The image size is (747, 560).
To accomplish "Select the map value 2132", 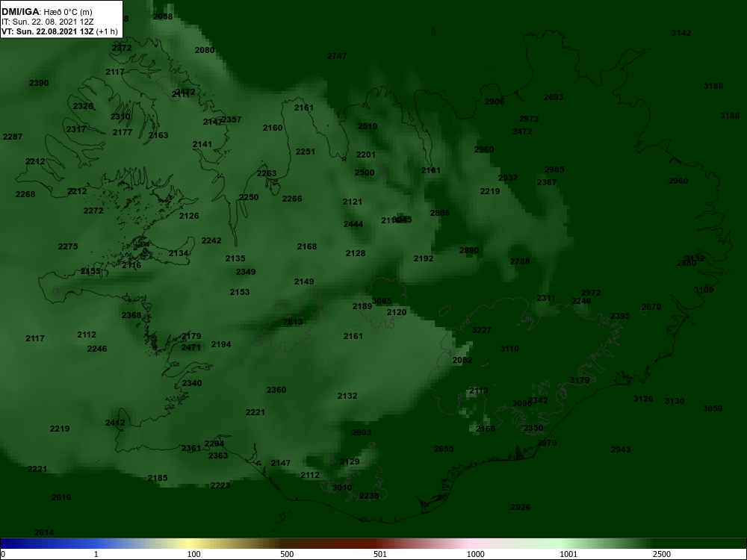I will coord(347,396).
